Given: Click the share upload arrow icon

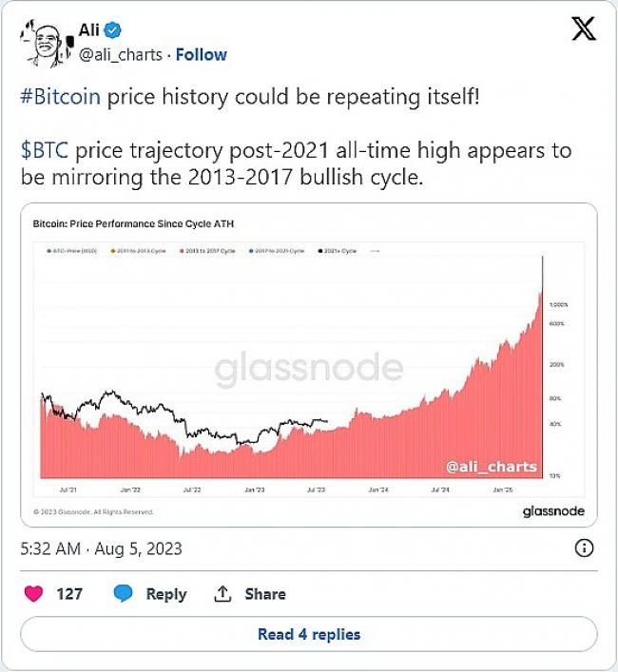Looking at the screenshot, I should pyautogui.click(x=222, y=594).
